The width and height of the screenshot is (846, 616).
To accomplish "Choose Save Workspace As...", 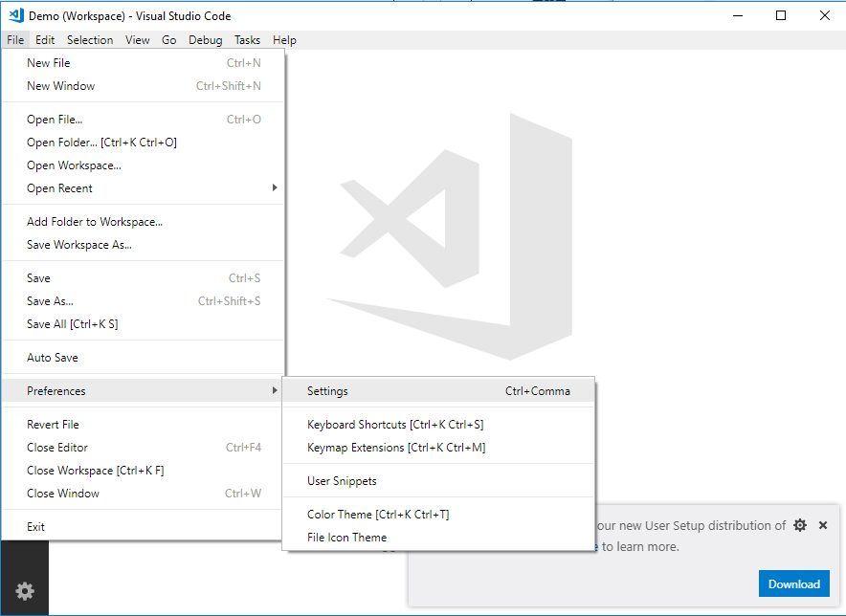I will pos(144,245).
